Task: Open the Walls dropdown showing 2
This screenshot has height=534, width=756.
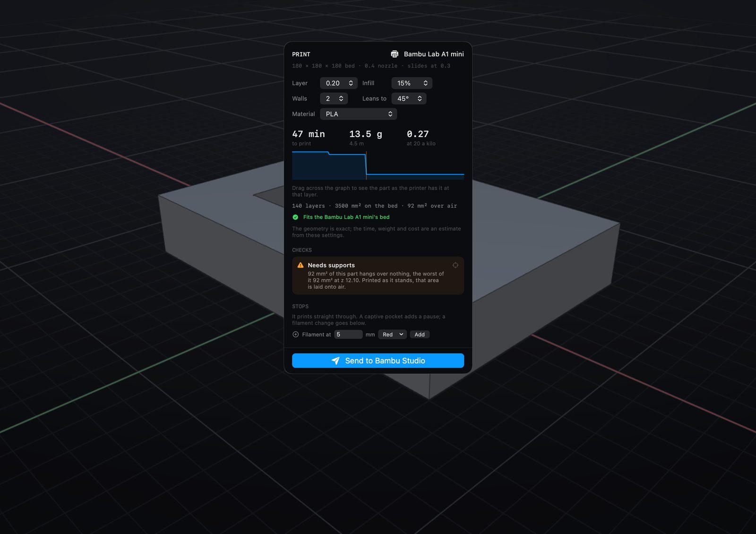Action: tap(334, 98)
